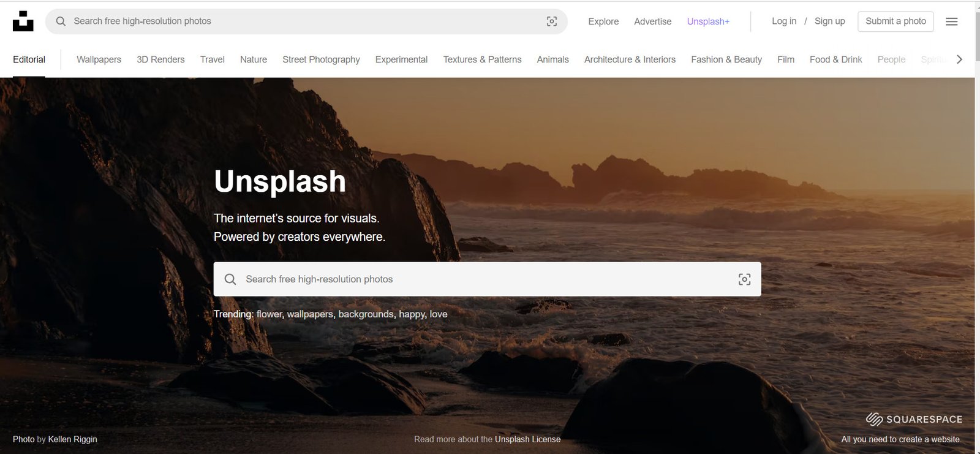Open Architecture & Interiors category

pyautogui.click(x=630, y=59)
